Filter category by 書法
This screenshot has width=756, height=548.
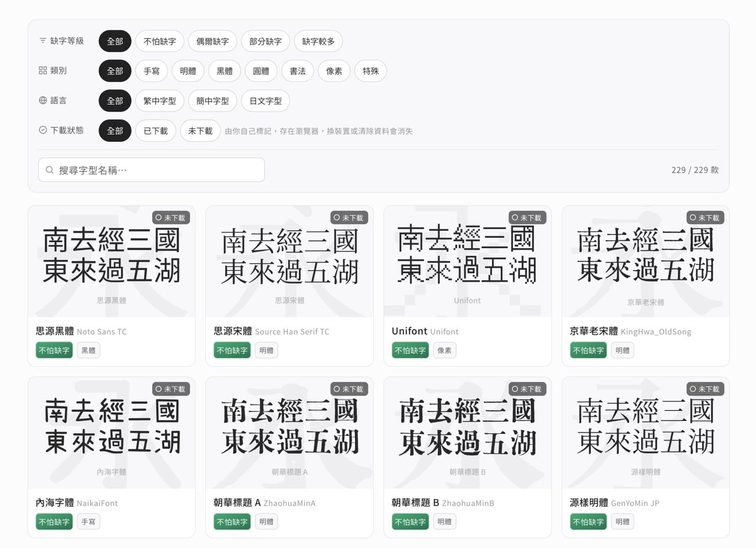tap(298, 71)
